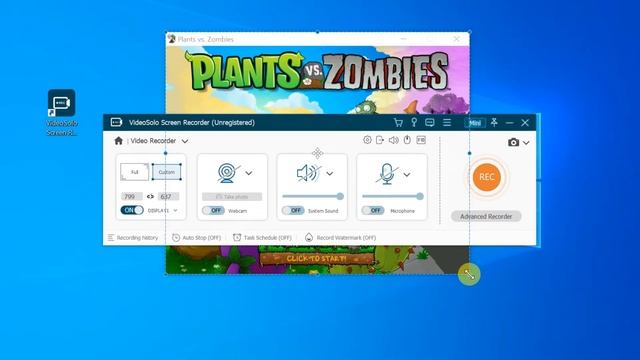
Task: Click the aspect ratio lock icon between dimensions
Action: point(150,196)
